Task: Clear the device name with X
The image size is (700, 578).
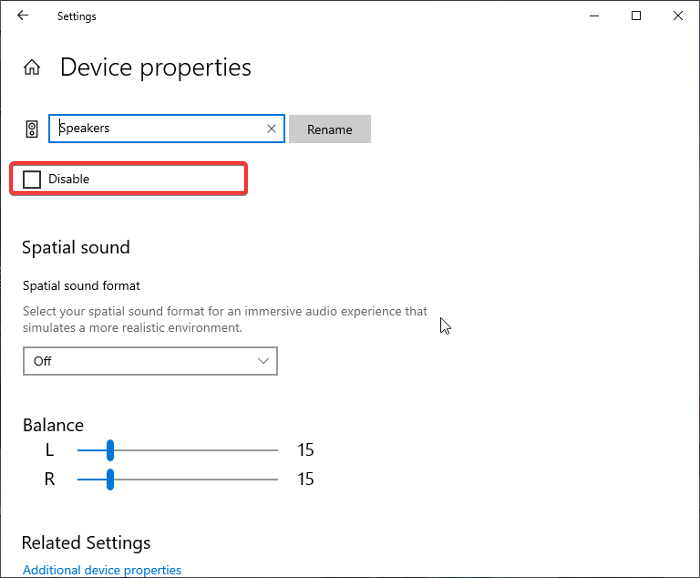Action: (x=271, y=129)
